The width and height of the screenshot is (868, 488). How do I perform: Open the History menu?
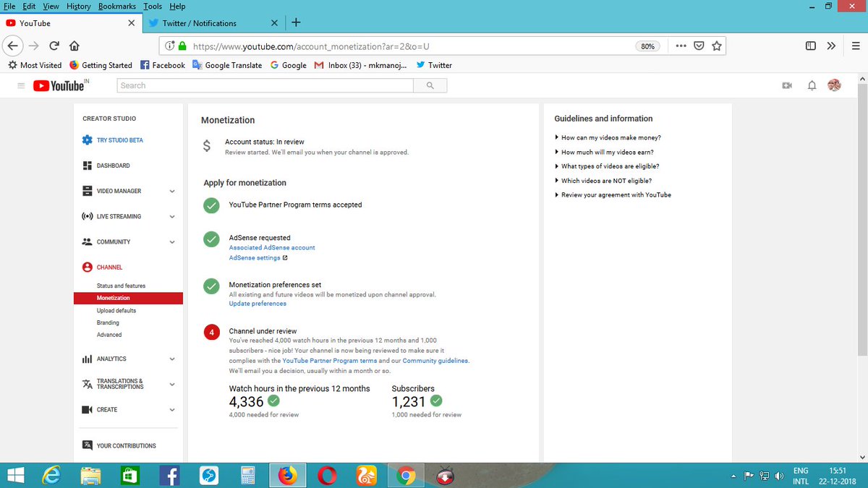click(78, 6)
